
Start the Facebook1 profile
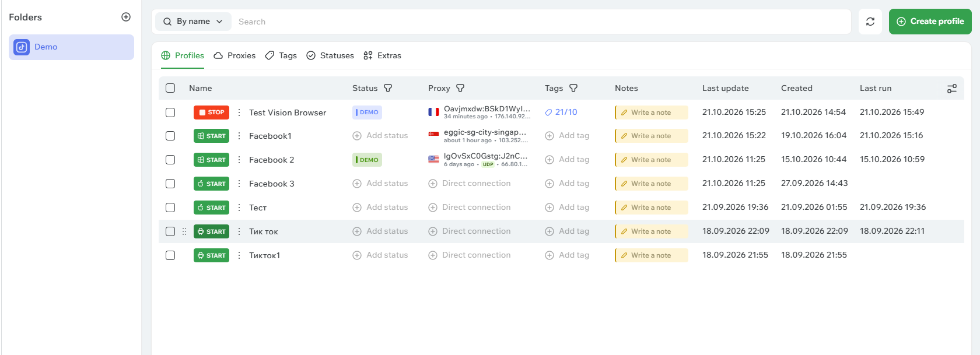point(211,136)
